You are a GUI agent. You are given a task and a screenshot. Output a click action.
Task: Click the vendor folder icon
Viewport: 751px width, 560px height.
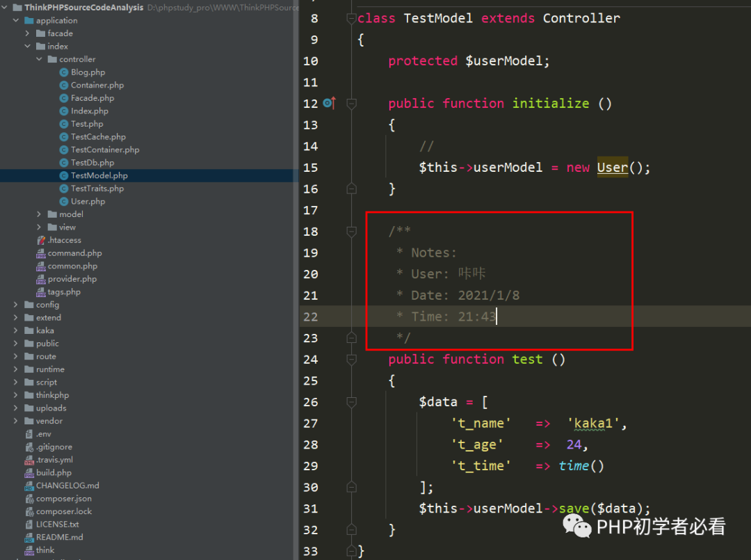click(29, 421)
